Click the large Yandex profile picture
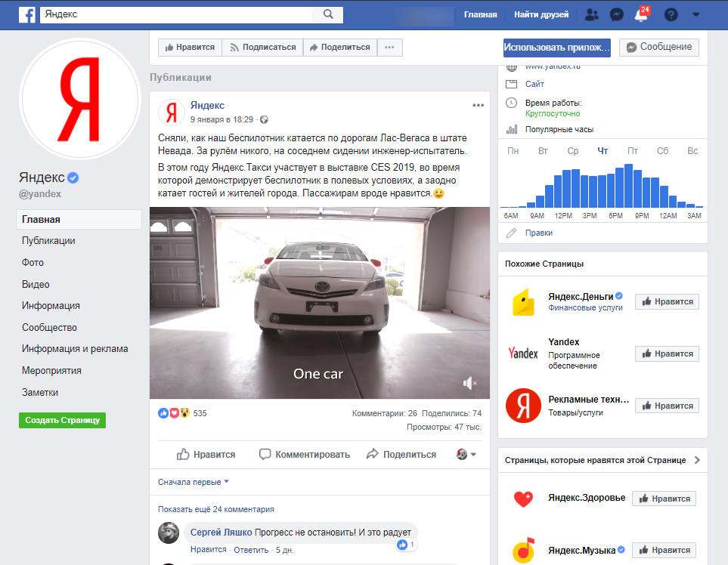Image resolution: width=728 pixels, height=565 pixels. pyautogui.click(x=80, y=99)
